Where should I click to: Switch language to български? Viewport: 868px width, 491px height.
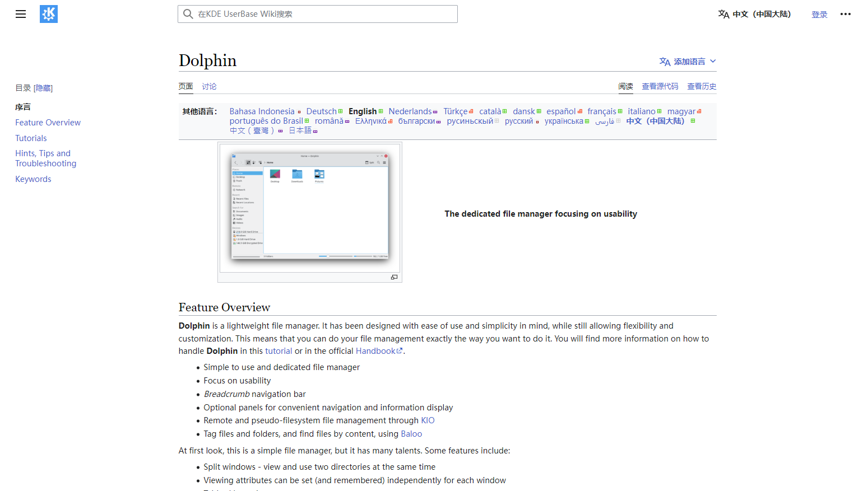pyautogui.click(x=416, y=121)
